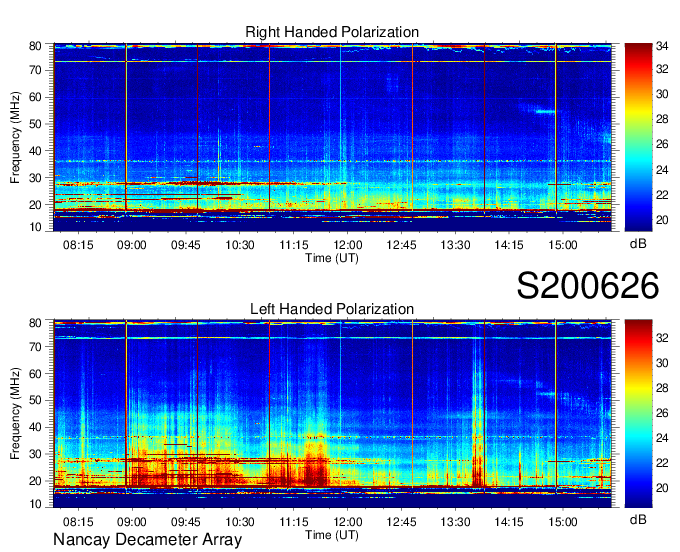Click the 50 MHz tick of the right-handed plot
Image resolution: width=680 pixels, height=552 pixels.
[36, 124]
